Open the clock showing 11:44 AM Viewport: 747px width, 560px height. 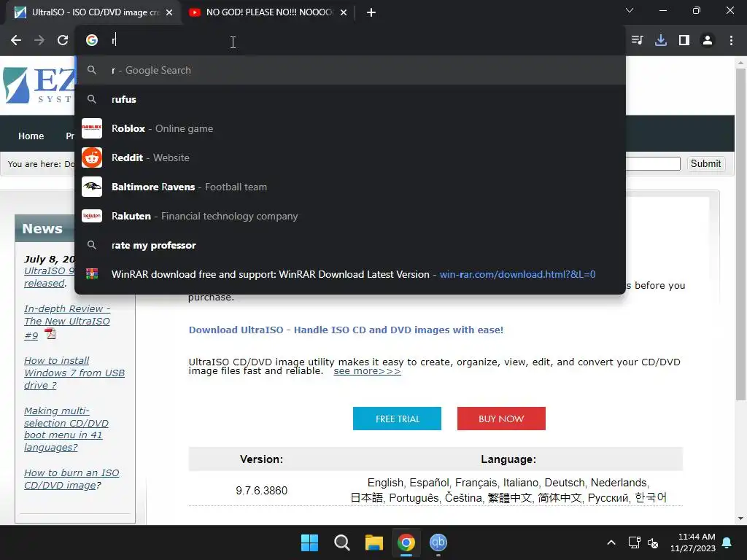pyautogui.click(x=693, y=542)
